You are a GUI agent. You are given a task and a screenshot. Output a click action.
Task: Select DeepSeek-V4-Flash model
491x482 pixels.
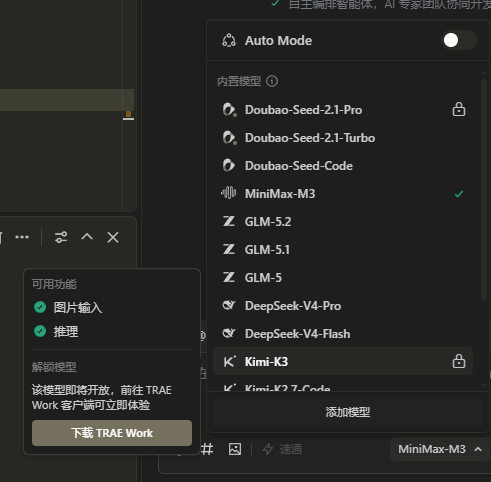(343, 334)
